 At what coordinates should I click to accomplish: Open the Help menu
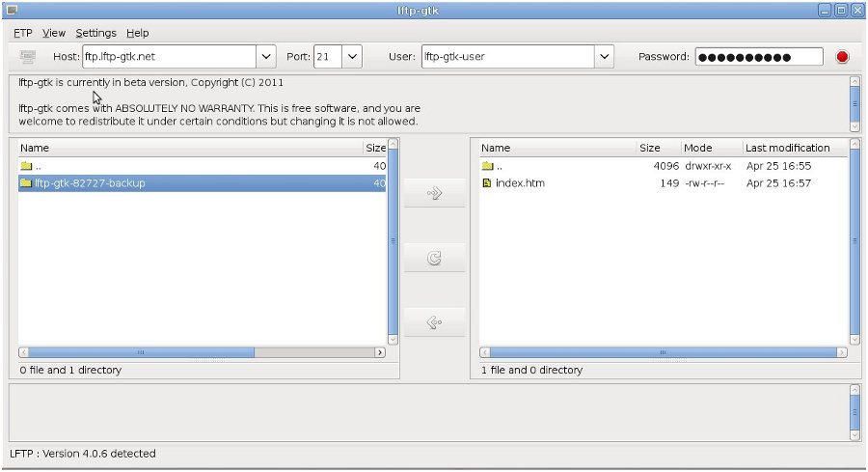pyautogui.click(x=137, y=33)
